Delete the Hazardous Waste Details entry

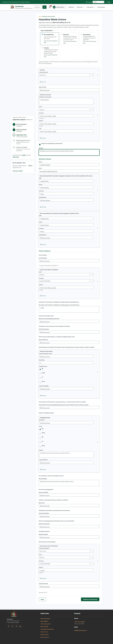98,372
